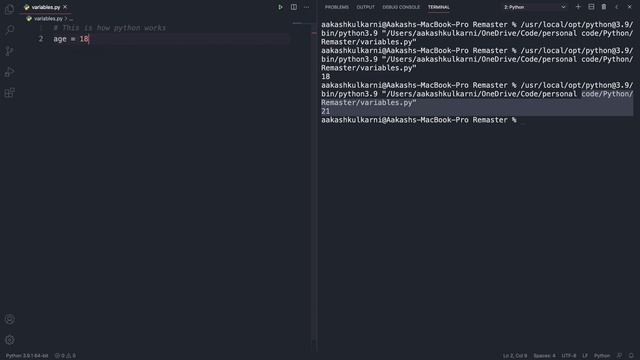Click the last terminal prompt line
This screenshot has height=360, width=640.
pos(419,120)
